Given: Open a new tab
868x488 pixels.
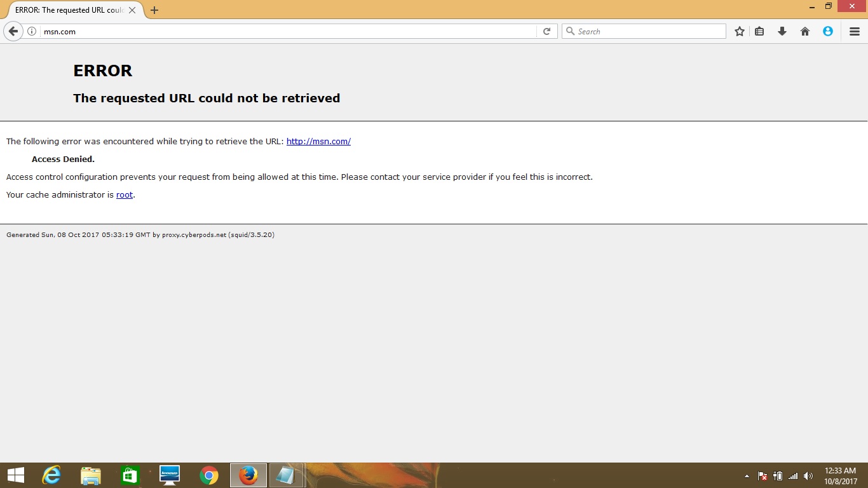Looking at the screenshot, I should (x=154, y=10).
